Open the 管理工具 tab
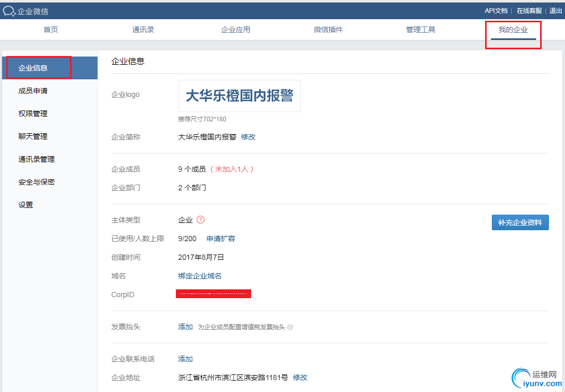The image size is (565, 392). (x=420, y=30)
